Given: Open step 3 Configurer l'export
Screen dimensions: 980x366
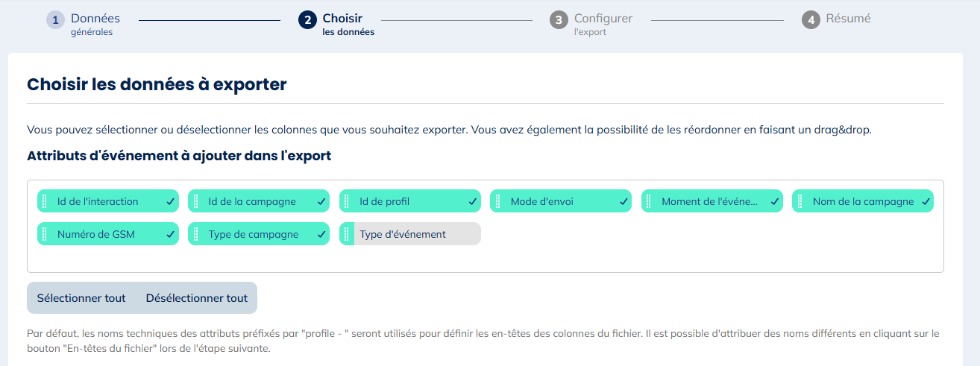Looking at the screenshot, I should pos(591,24).
